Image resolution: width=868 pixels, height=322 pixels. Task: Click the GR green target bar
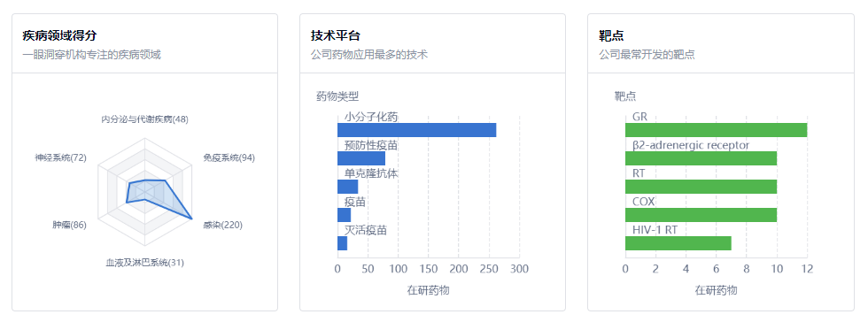pos(717,130)
